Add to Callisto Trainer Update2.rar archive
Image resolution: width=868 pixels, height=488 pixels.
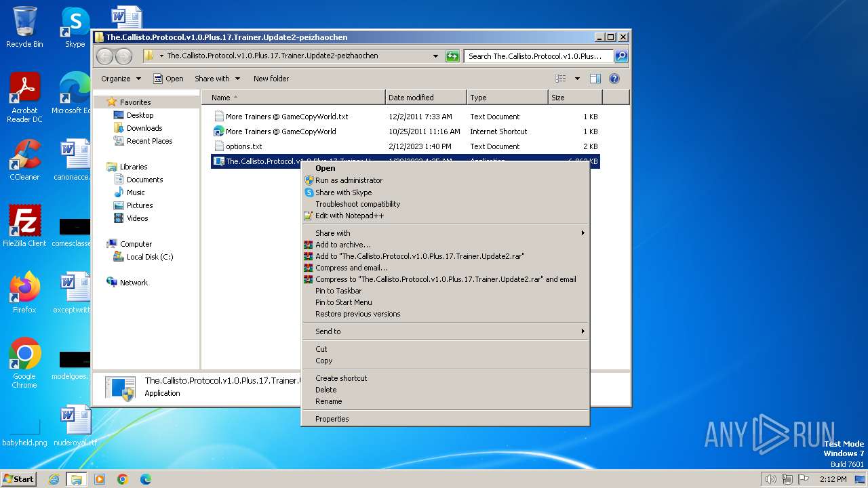click(445, 256)
